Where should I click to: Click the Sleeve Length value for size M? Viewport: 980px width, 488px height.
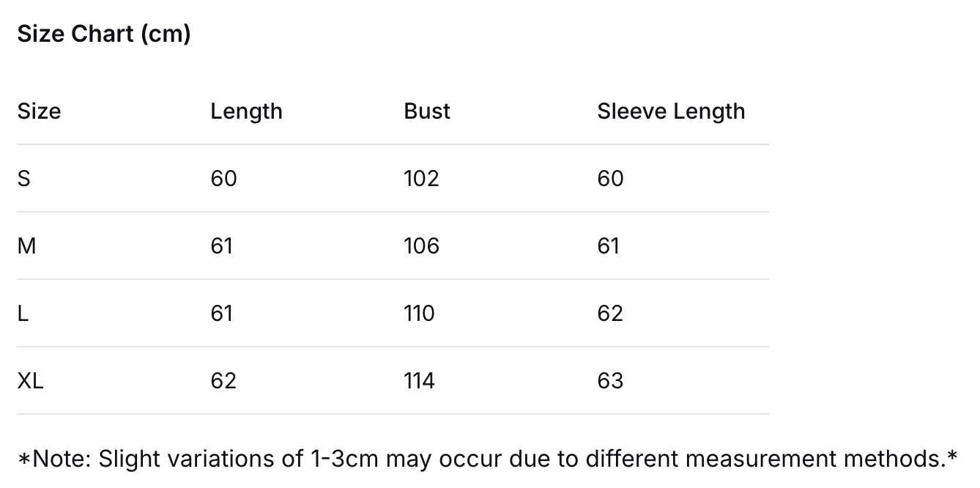tap(609, 246)
